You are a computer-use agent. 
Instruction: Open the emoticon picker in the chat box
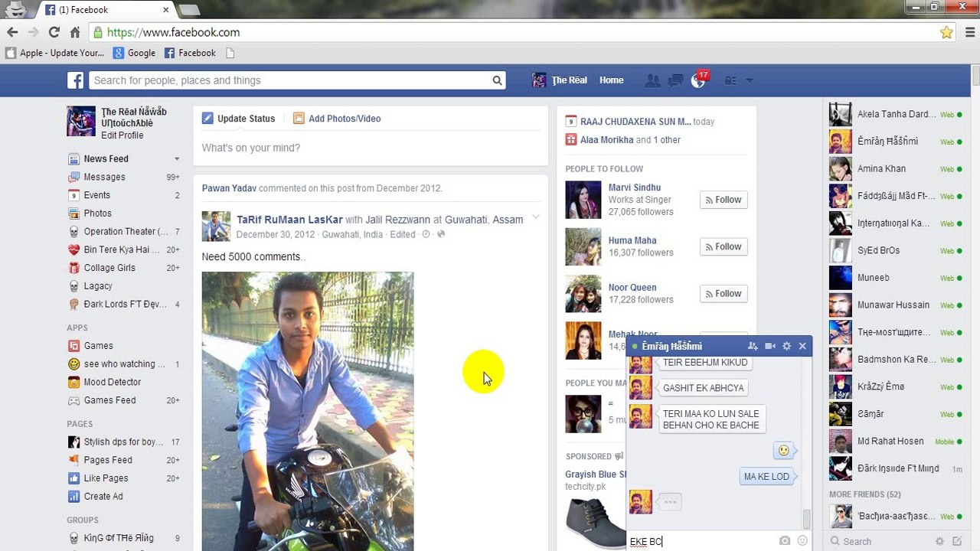coord(802,541)
